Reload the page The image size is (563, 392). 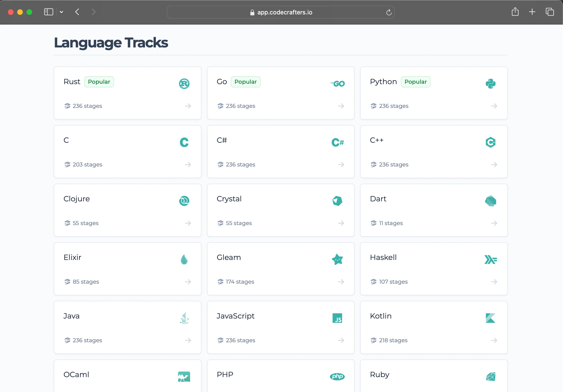point(389,12)
